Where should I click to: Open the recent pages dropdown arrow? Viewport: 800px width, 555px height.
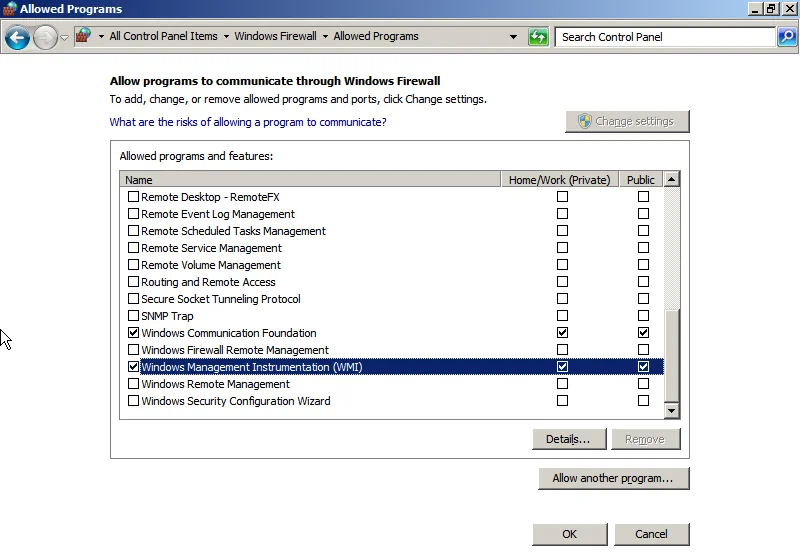click(x=65, y=37)
